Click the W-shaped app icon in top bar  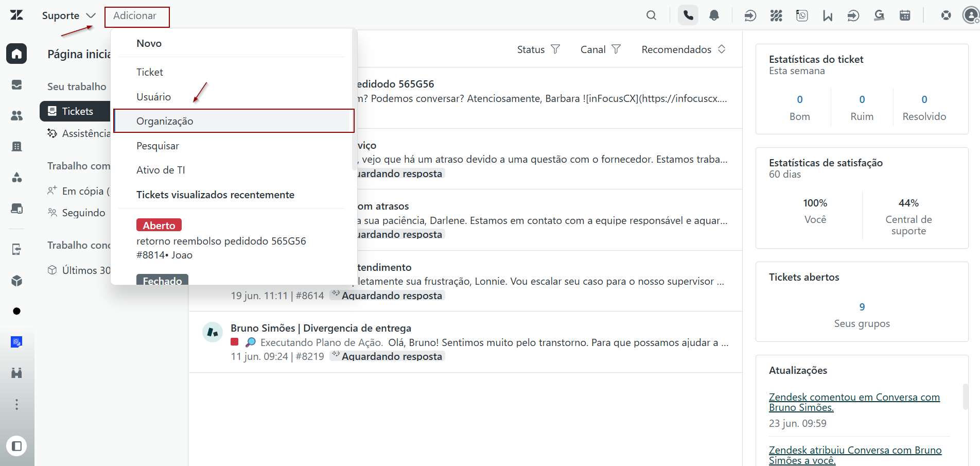point(828,16)
